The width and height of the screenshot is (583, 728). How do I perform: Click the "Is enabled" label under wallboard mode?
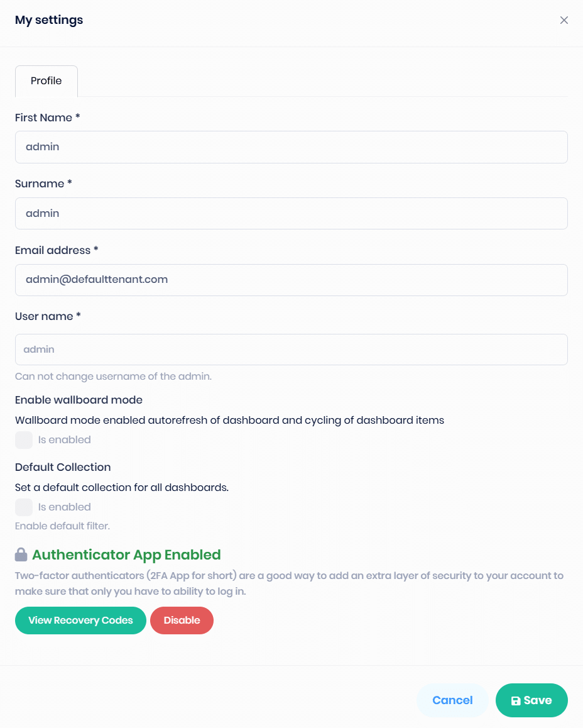(65, 440)
